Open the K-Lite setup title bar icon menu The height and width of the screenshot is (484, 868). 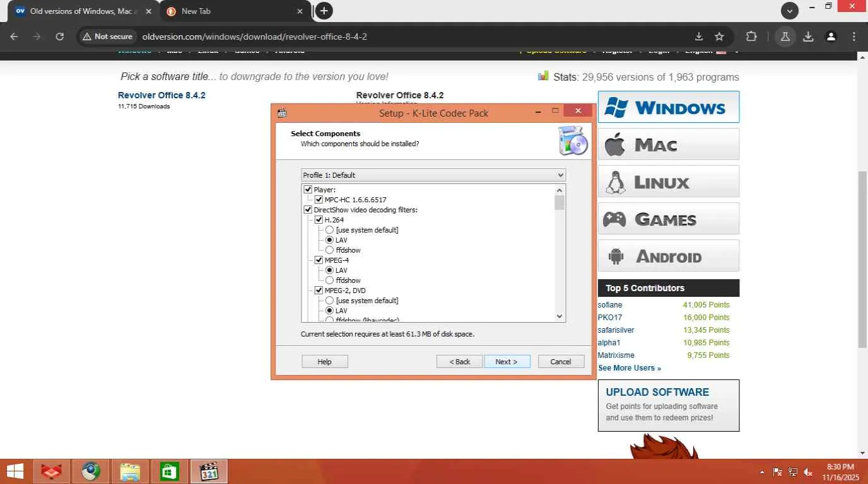click(x=282, y=113)
